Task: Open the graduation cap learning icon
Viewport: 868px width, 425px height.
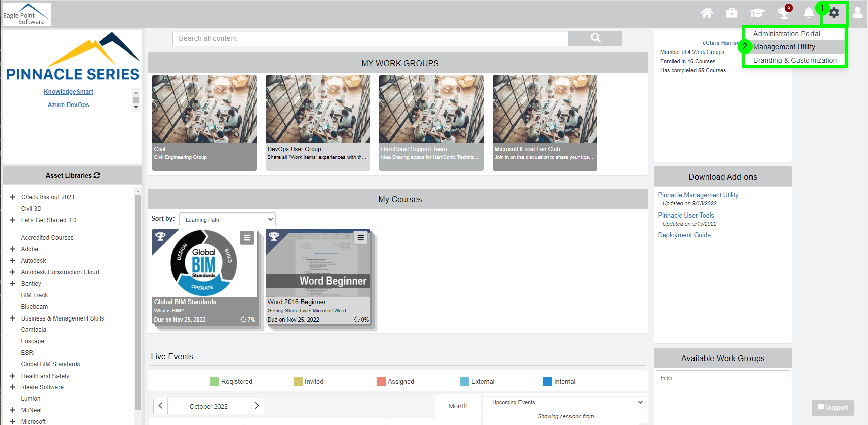Action: click(x=757, y=13)
